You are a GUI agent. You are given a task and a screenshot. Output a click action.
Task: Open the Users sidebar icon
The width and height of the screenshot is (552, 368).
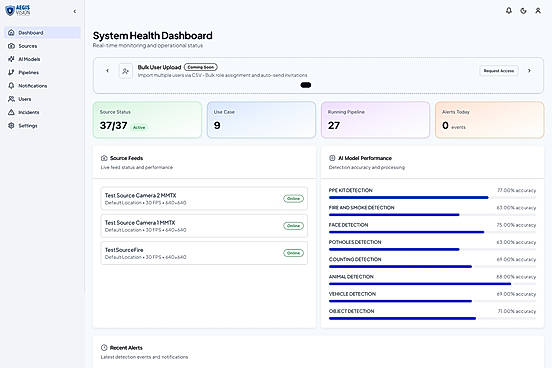point(11,99)
